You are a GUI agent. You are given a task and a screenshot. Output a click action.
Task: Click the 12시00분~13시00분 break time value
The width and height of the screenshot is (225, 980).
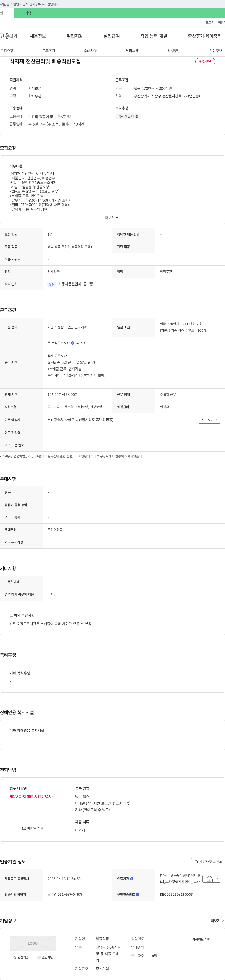tap(62, 394)
